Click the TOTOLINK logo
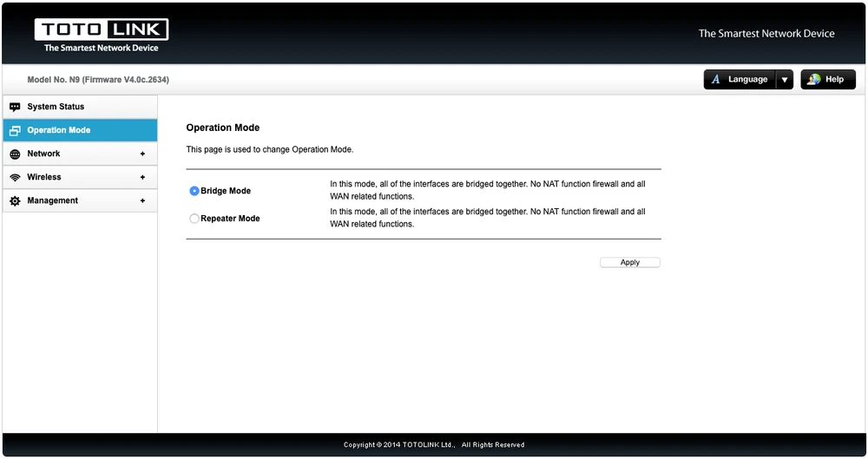The image size is (868, 459). [102, 35]
